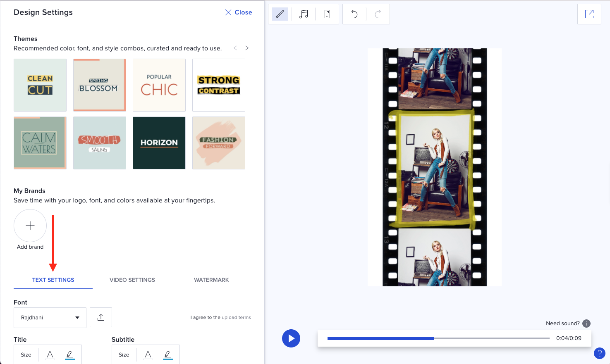This screenshot has width=610, height=364.
Task: Open the export share icon
Action: [x=589, y=14]
